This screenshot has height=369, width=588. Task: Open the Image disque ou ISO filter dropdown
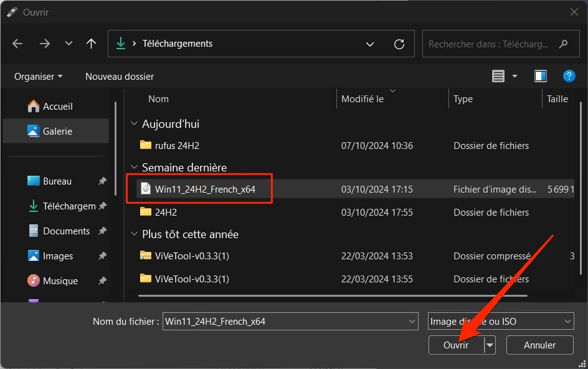pos(500,322)
